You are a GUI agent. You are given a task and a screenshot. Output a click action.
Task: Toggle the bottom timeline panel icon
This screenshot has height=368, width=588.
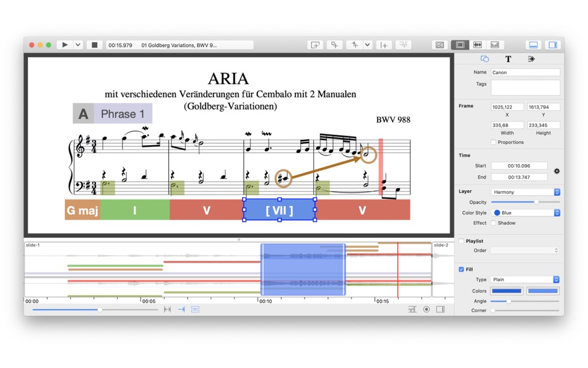534,45
